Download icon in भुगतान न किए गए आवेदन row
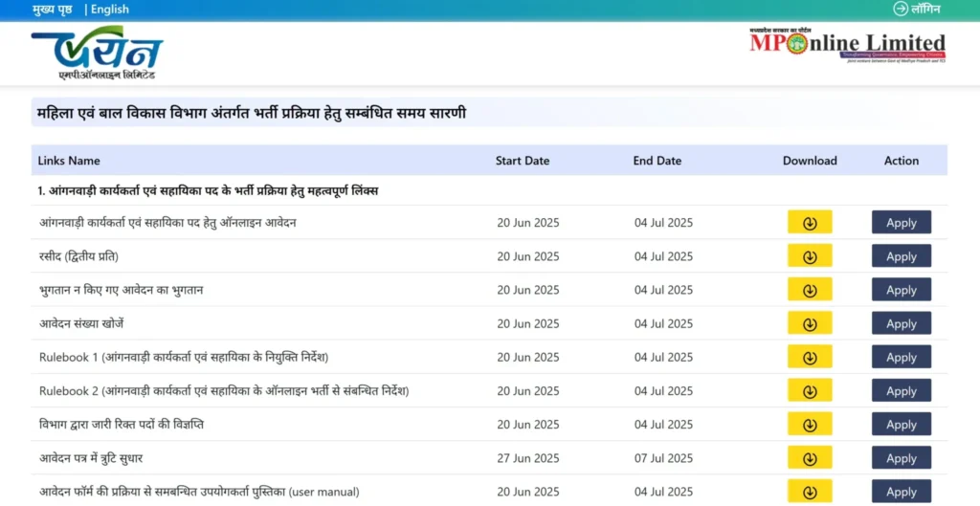980x506 pixels. click(x=810, y=290)
